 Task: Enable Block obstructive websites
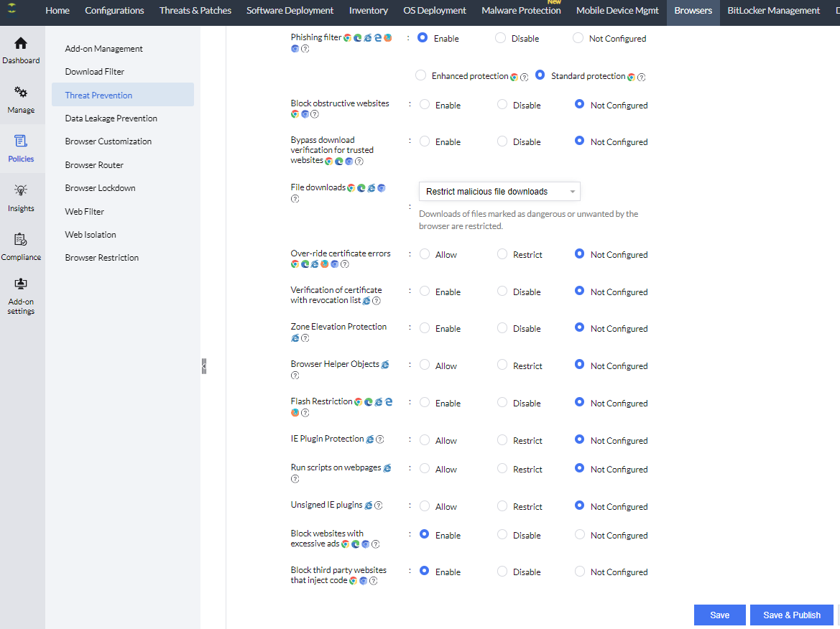tap(425, 105)
